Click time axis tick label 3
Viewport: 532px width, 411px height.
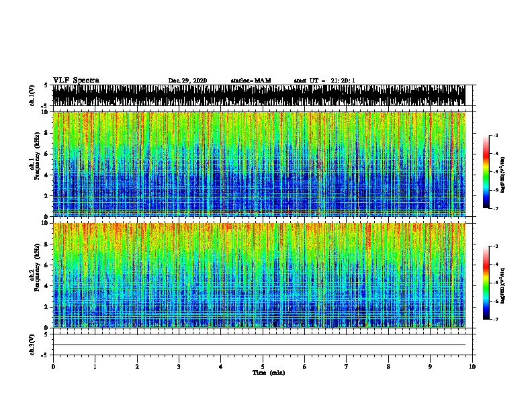click(x=179, y=367)
